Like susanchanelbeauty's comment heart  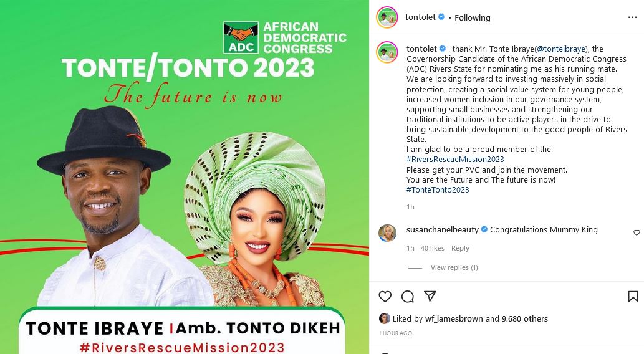637,232
